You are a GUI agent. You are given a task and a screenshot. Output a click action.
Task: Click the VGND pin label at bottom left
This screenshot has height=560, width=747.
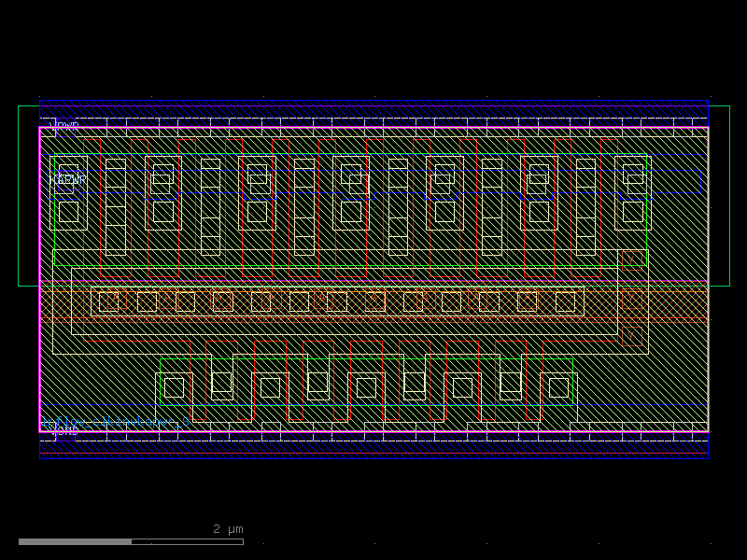[66, 428]
